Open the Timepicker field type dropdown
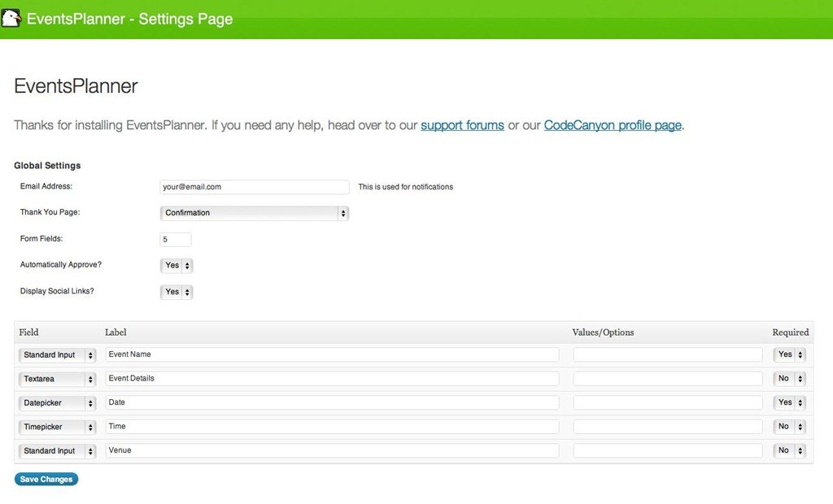Image resolution: width=833 pixels, height=504 pixels. pyautogui.click(x=57, y=427)
